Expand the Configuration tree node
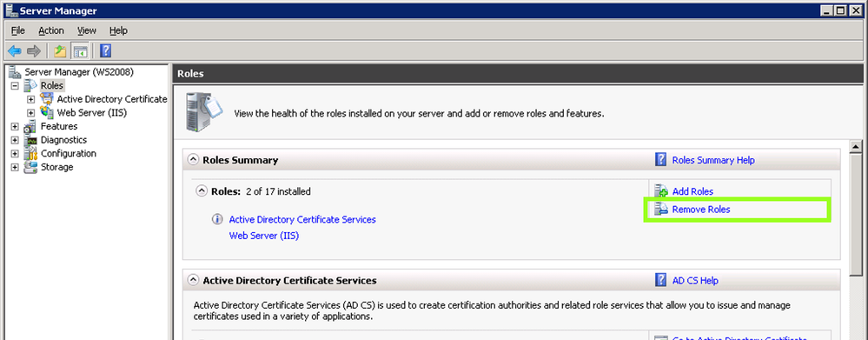 15,154
